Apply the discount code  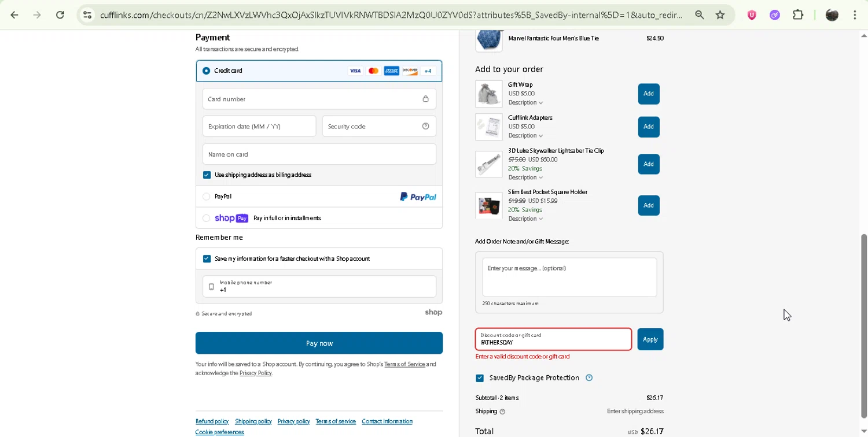pyautogui.click(x=650, y=339)
